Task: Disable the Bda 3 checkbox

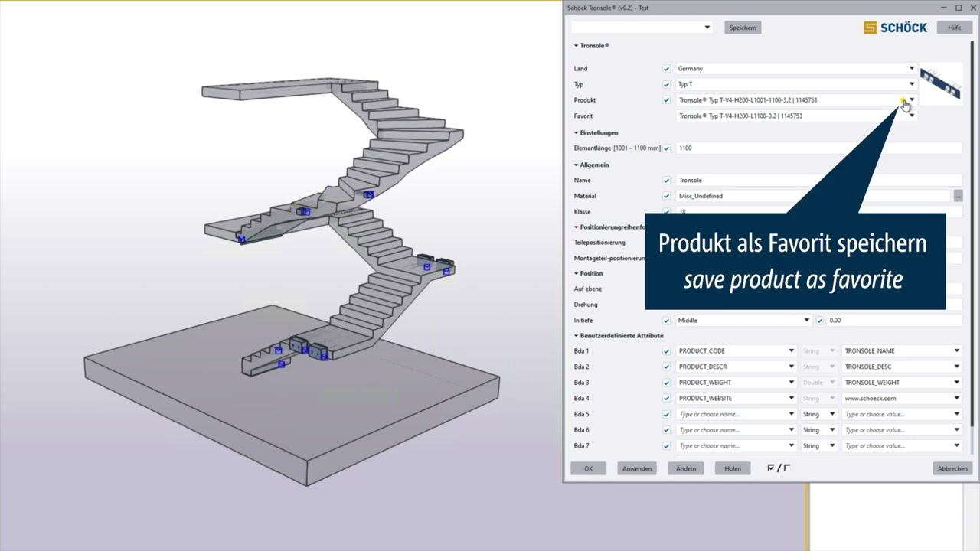Action: 666,383
